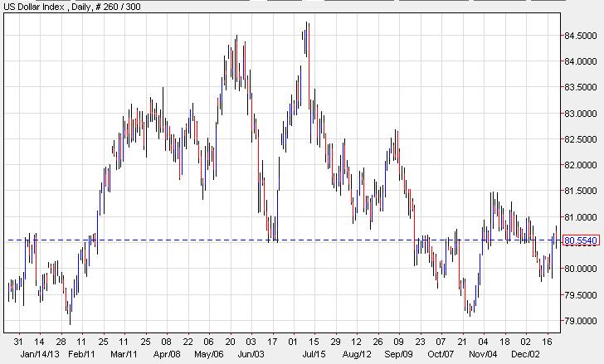Click the May/06 date label

click(x=209, y=354)
